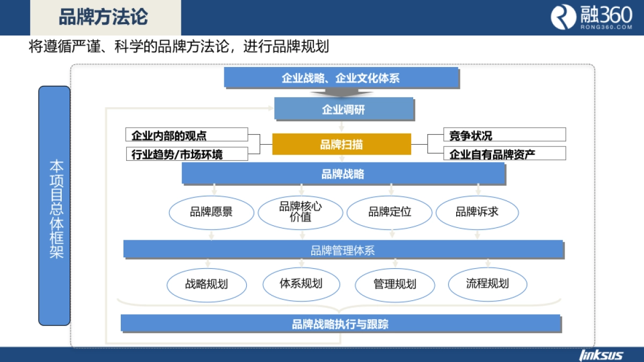Select the 品牌扫描 orange box
This screenshot has width=644, height=362.
342,144
